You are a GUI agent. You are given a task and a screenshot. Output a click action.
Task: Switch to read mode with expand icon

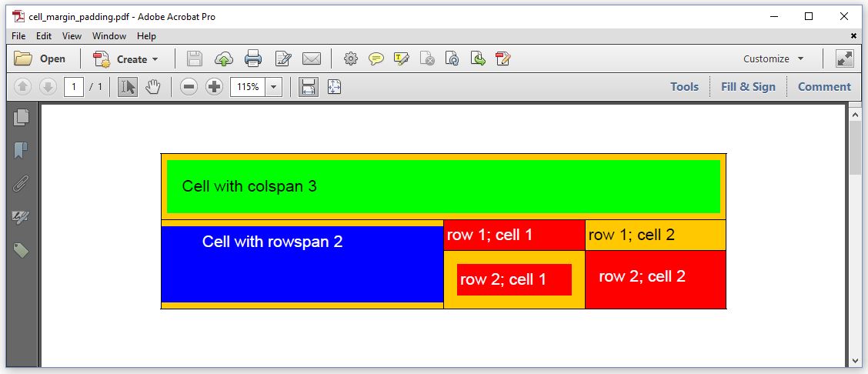pos(845,58)
